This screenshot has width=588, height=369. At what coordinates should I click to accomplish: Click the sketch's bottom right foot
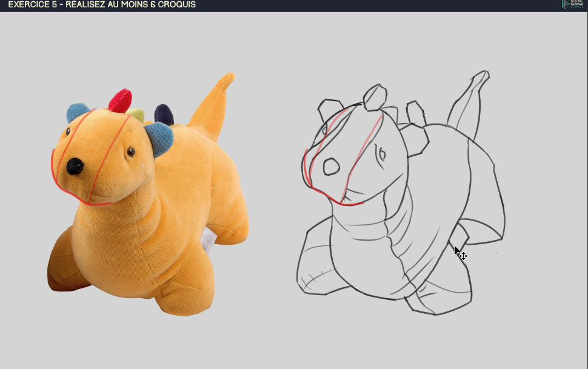point(439,300)
